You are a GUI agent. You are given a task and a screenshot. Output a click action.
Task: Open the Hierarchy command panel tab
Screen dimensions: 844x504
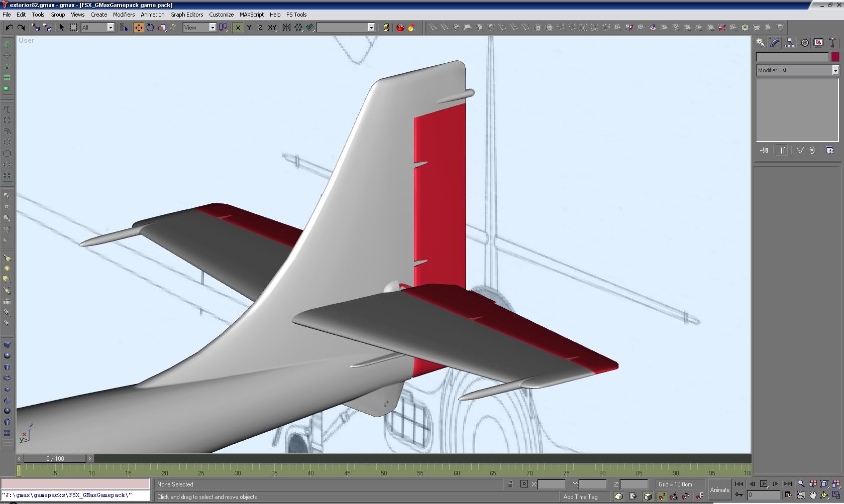pos(789,43)
